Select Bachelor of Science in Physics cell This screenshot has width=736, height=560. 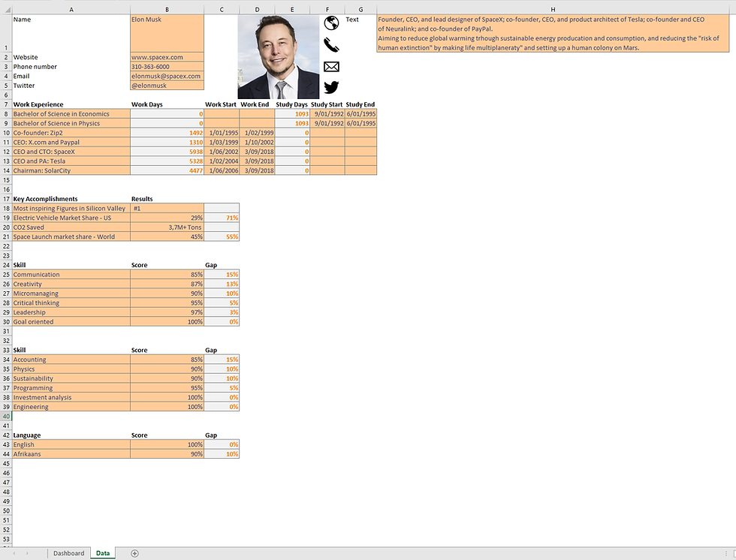(x=71, y=123)
